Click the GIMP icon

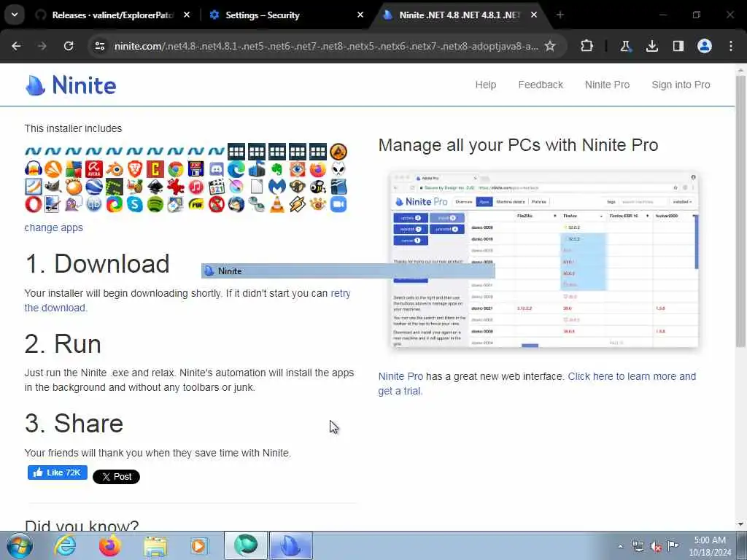click(x=53, y=187)
